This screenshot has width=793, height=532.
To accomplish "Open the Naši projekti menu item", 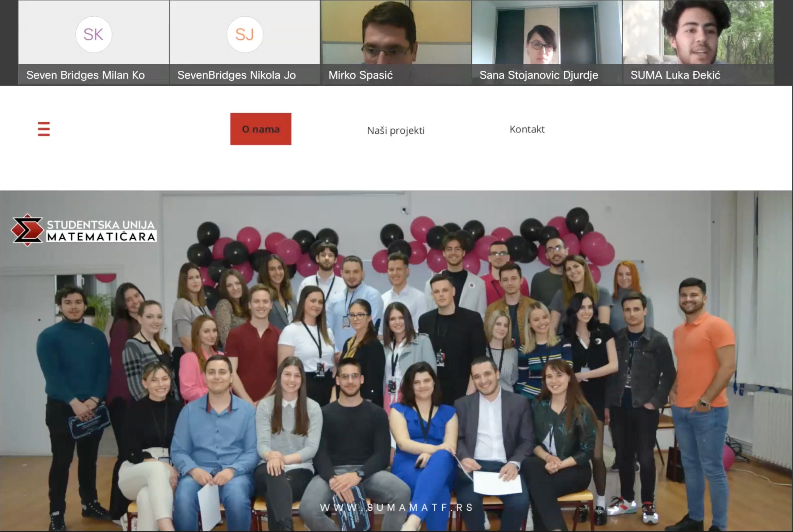I will (396, 130).
